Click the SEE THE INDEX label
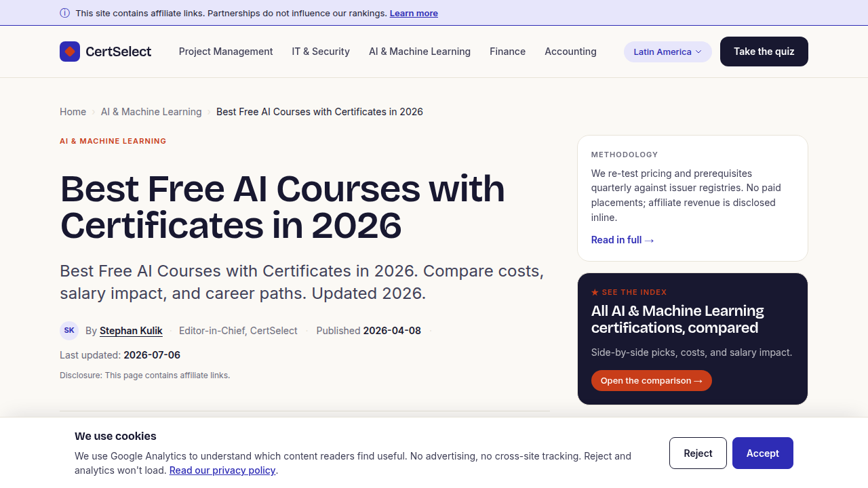This screenshot has height=488, width=868. pyautogui.click(x=629, y=292)
